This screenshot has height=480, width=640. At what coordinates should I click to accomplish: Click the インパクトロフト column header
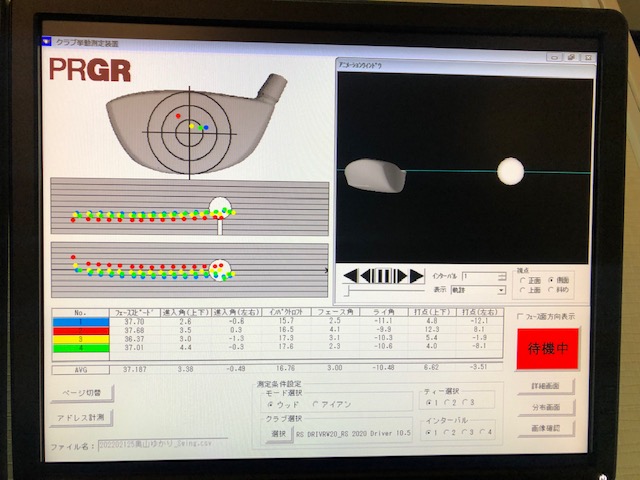(286, 312)
